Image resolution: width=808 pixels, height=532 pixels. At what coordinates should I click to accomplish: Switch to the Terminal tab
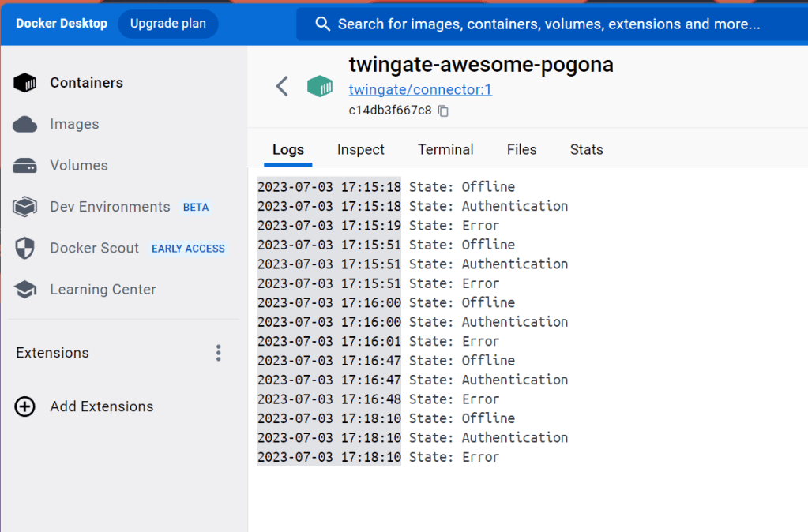point(445,150)
